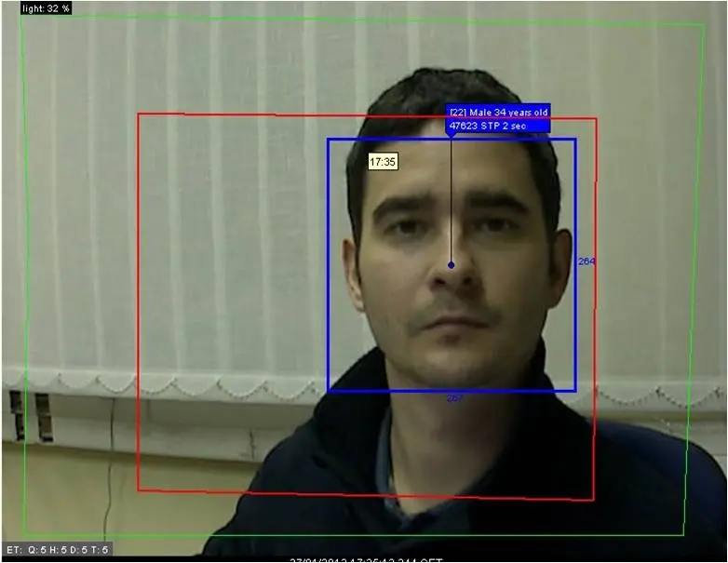Image resolution: width=728 pixels, height=563 pixels.
Task: Click the T:5 value in ET bar
Action: tap(100, 550)
